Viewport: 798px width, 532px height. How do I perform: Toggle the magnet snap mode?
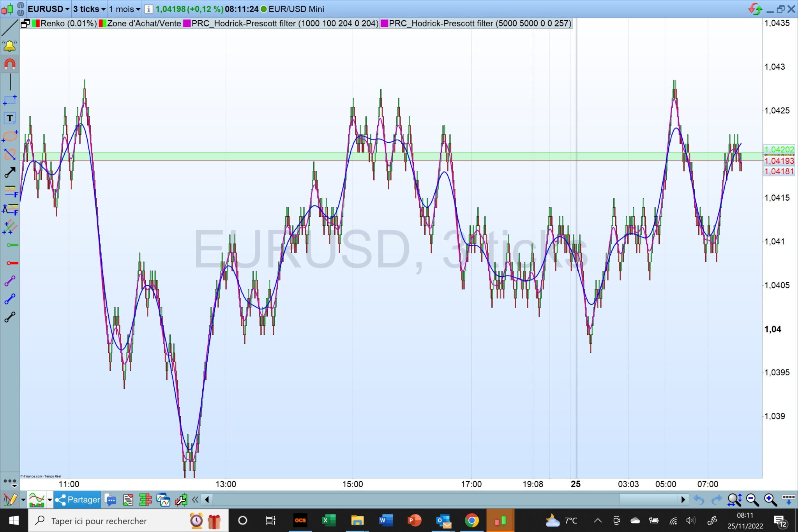click(10, 64)
